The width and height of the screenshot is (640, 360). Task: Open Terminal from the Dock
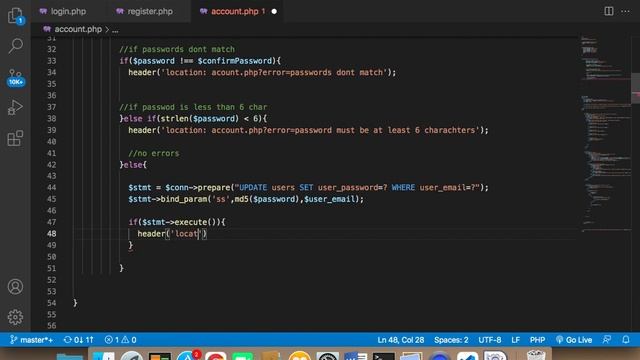(x=383, y=356)
